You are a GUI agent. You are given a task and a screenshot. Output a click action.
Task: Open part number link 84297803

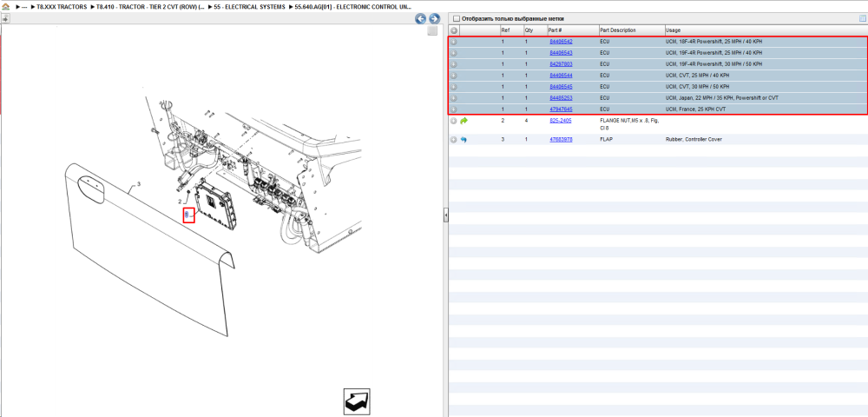point(561,64)
